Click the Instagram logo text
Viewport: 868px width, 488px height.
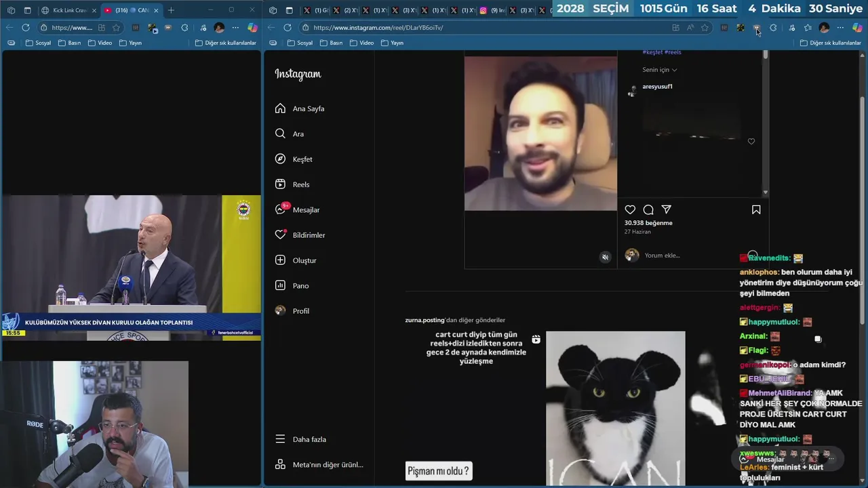(x=298, y=74)
